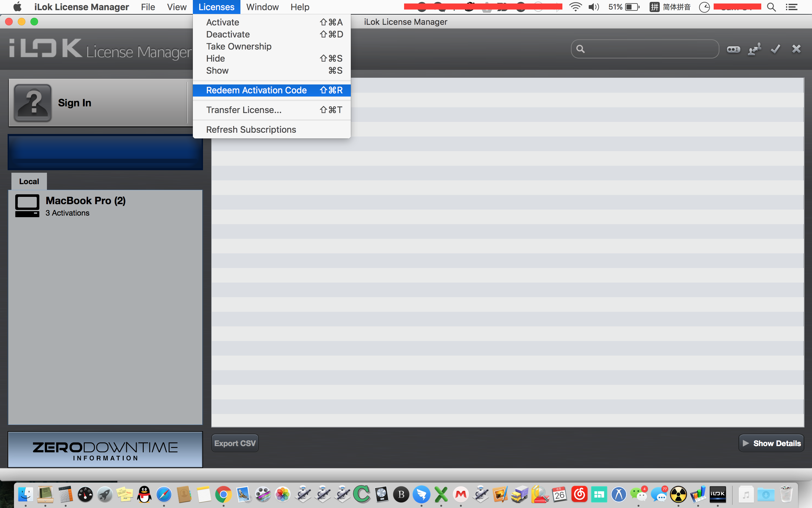Open the Notes icon in the Dock
This screenshot has height=508, width=812.
coord(204,494)
